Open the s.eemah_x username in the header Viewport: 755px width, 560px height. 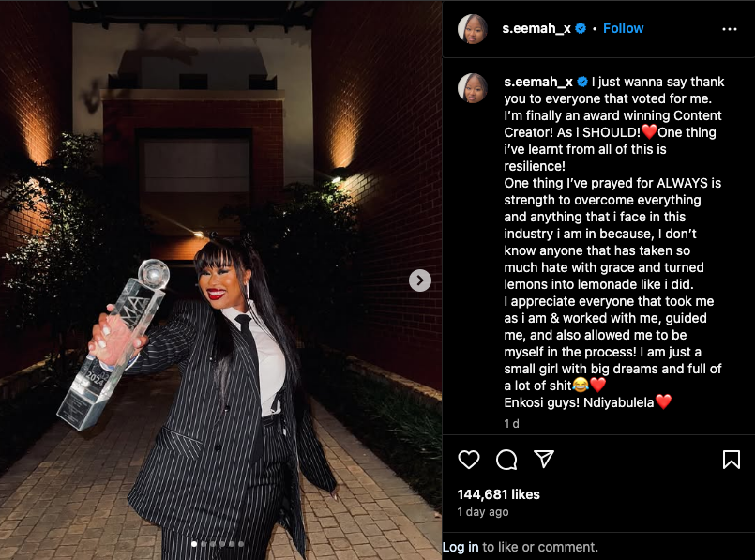pos(536,28)
